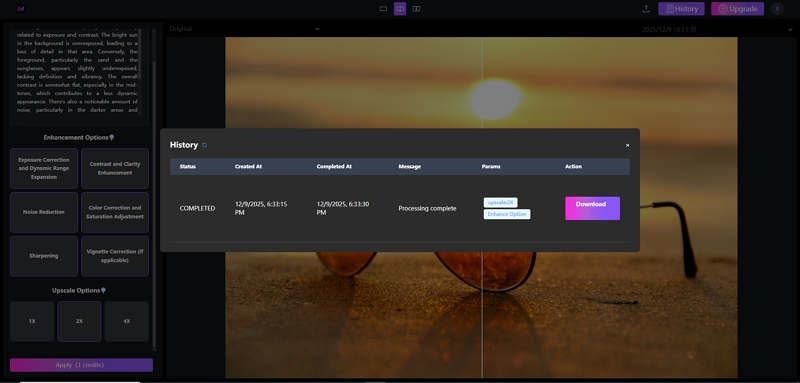
Task: Click the Upgrade button
Action: click(x=737, y=9)
